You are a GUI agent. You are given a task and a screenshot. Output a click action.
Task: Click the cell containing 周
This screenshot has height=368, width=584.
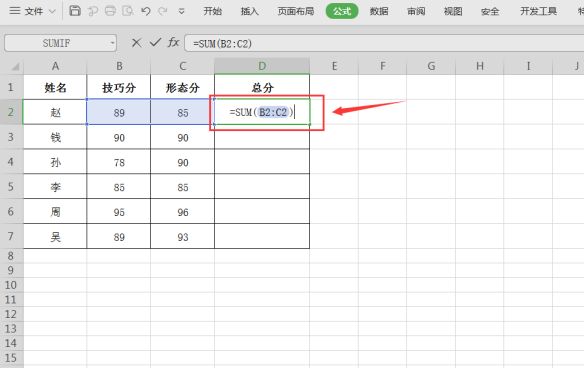[55, 212]
